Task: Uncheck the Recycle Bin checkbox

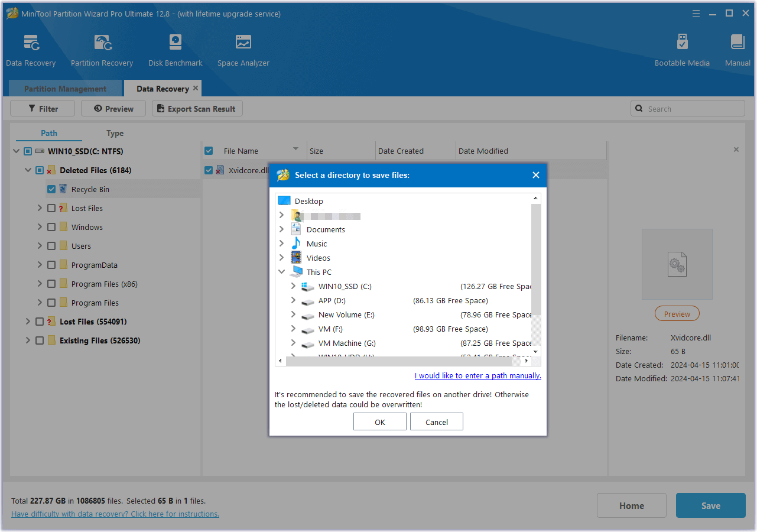Action: pyautogui.click(x=51, y=189)
